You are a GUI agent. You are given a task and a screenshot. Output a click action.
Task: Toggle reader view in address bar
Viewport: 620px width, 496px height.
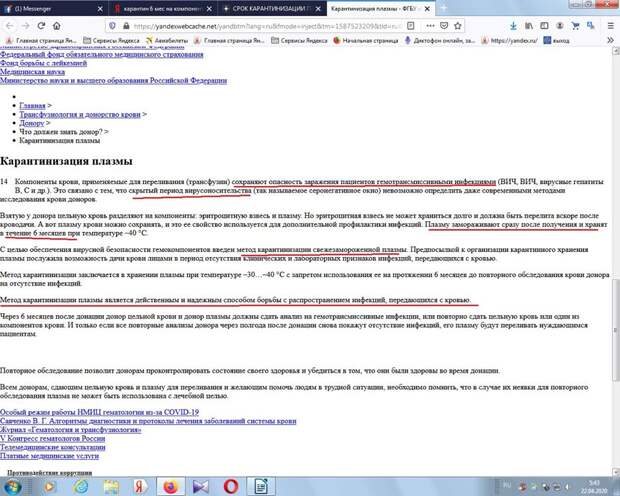[411, 26]
